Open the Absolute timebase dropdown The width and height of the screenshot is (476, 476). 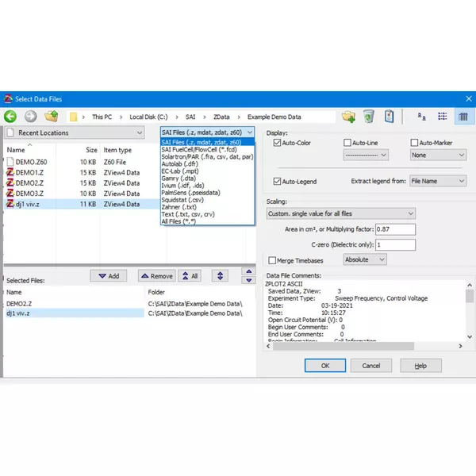pos(365,259)
